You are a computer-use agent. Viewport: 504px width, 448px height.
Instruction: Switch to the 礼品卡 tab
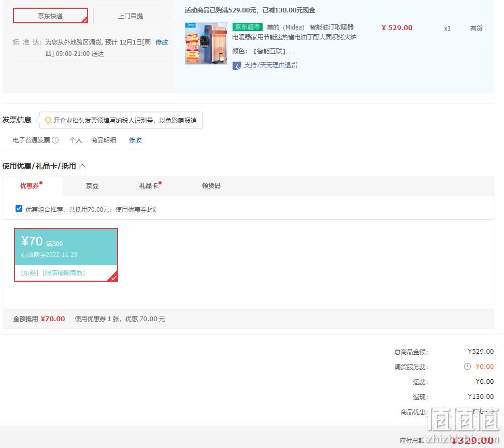149,186
